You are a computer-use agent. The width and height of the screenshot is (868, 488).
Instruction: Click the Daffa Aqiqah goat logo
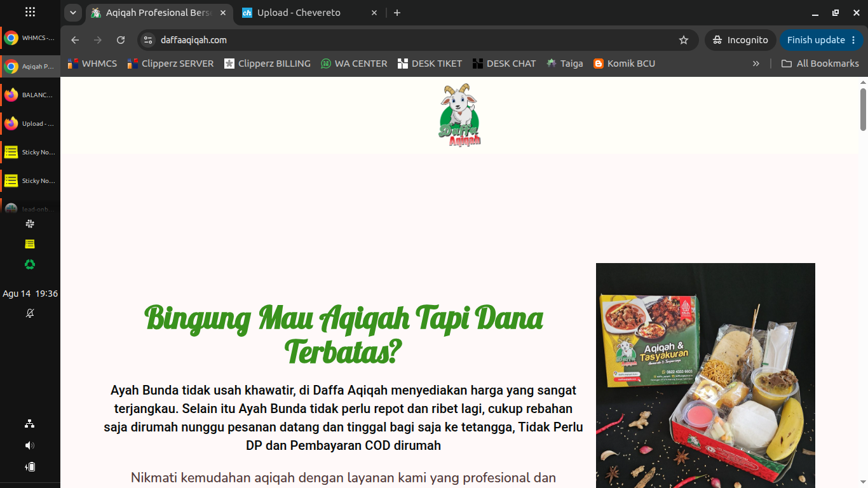click(459, 115)
